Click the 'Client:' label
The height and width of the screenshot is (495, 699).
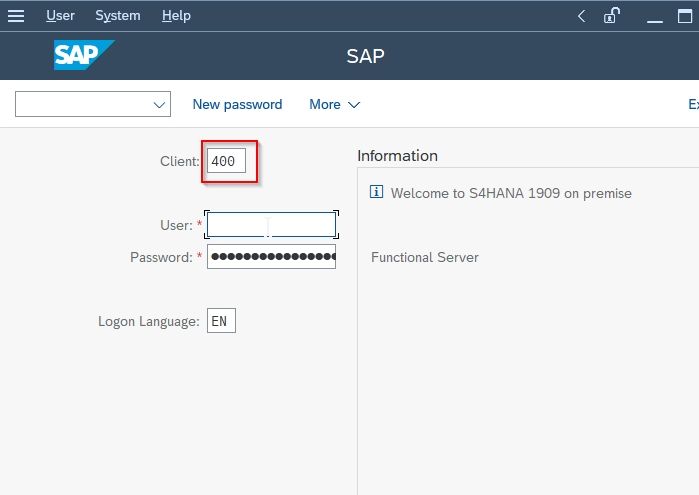click(180, 161)
